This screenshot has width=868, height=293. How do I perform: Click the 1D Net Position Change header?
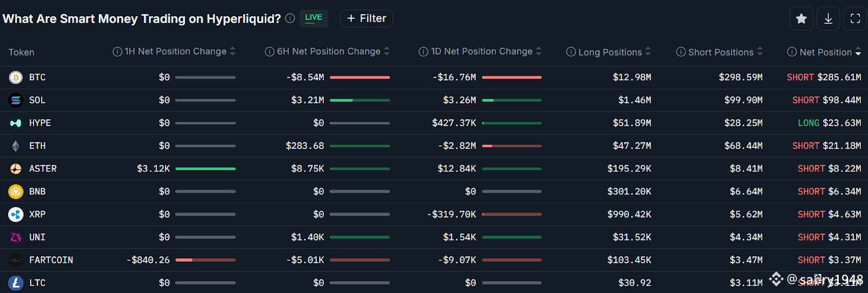(482, 51)
